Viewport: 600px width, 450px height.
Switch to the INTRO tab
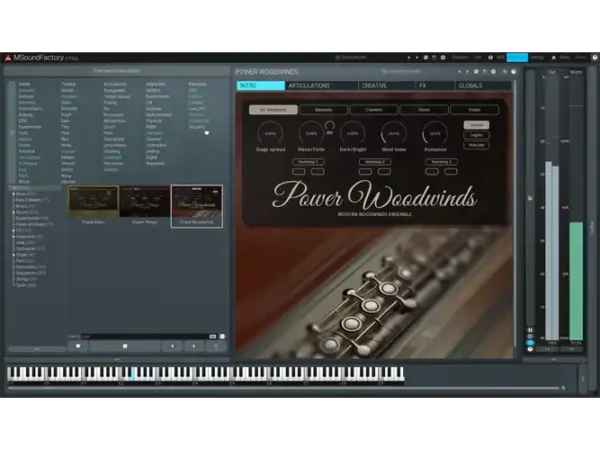[x=261, y=86]
